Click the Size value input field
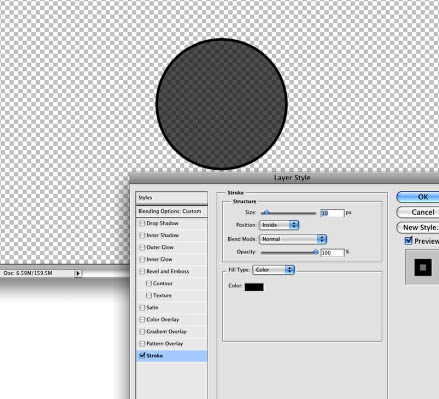Viewport: 439px width, 399px height. 332,213
